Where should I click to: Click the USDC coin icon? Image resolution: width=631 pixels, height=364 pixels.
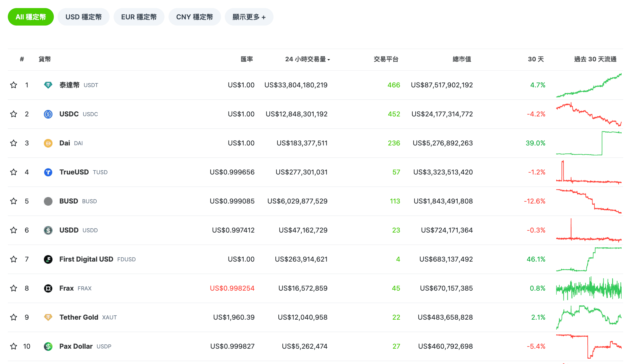48,114
